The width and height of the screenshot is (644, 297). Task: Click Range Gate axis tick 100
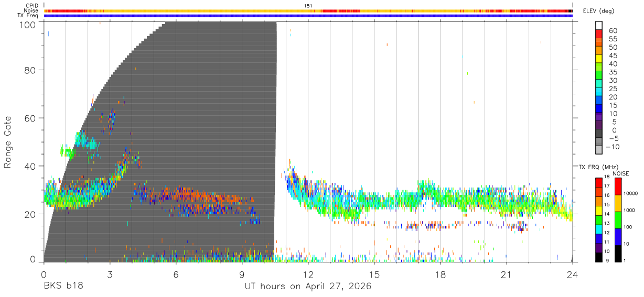click(27, 24)
